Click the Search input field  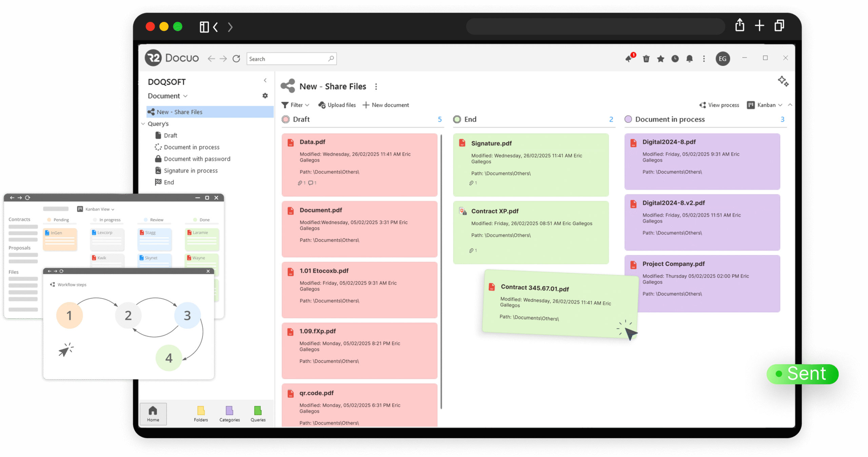(x=288, y=59)
